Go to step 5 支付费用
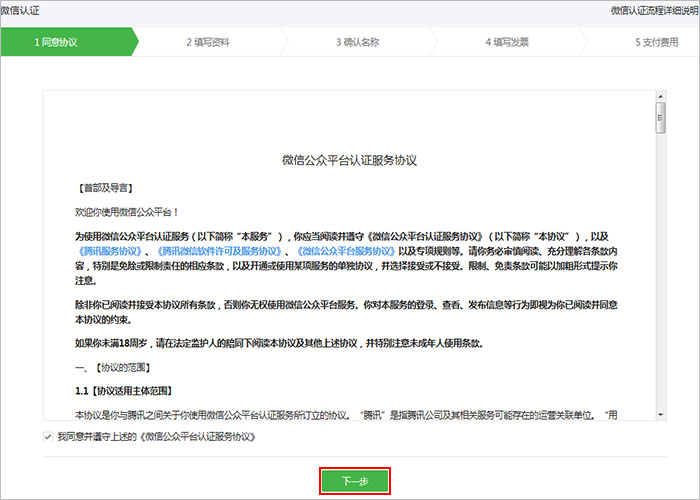 [655, 43]
